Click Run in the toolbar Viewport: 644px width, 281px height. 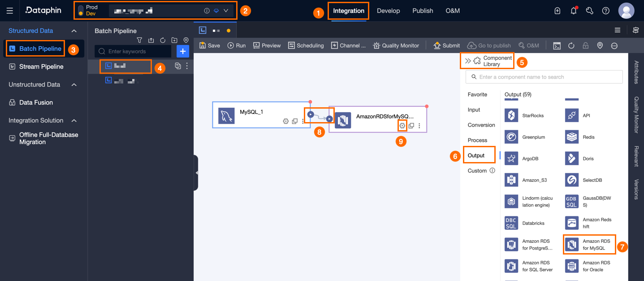tap(237, 45)
